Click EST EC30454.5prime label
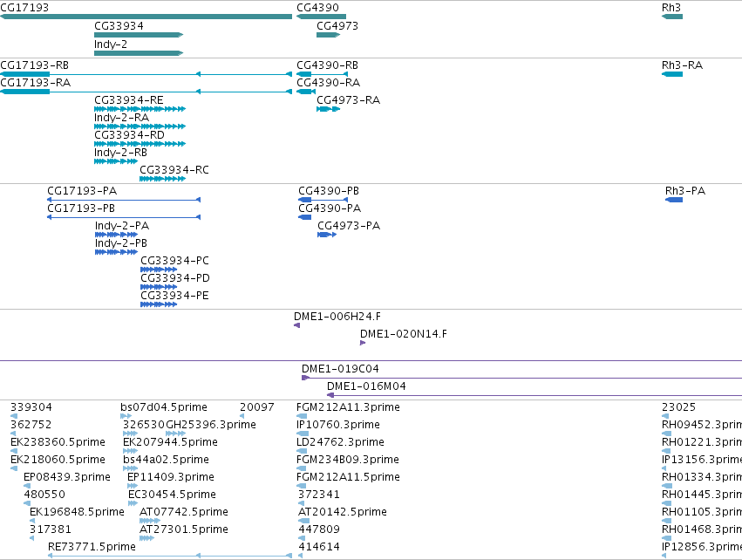Image resolution: width=742 pixels, height=560 pixels. pos(173,495)
